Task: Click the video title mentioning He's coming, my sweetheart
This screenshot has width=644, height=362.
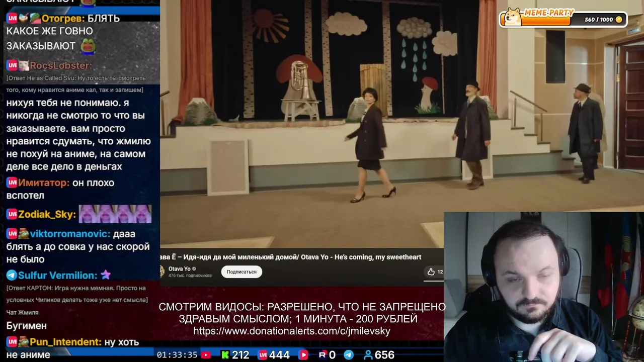Action: coord(291,257)
